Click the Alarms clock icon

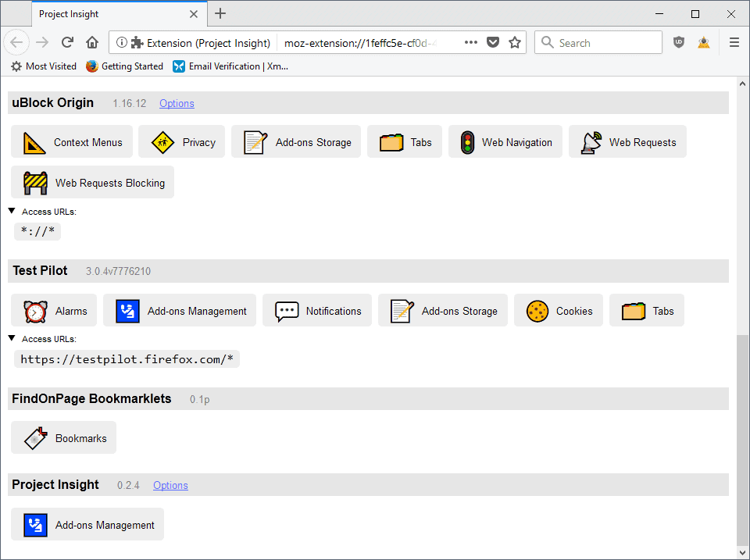coord(35,312)
